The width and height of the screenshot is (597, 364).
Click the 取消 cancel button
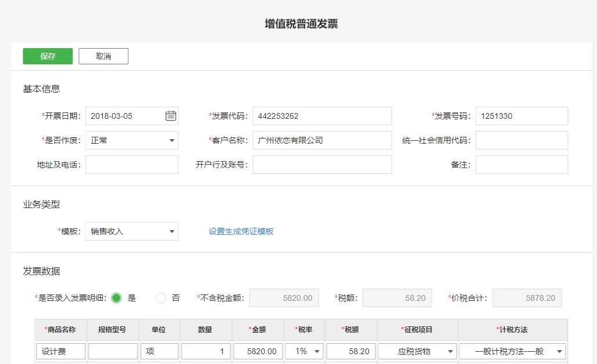103,56
